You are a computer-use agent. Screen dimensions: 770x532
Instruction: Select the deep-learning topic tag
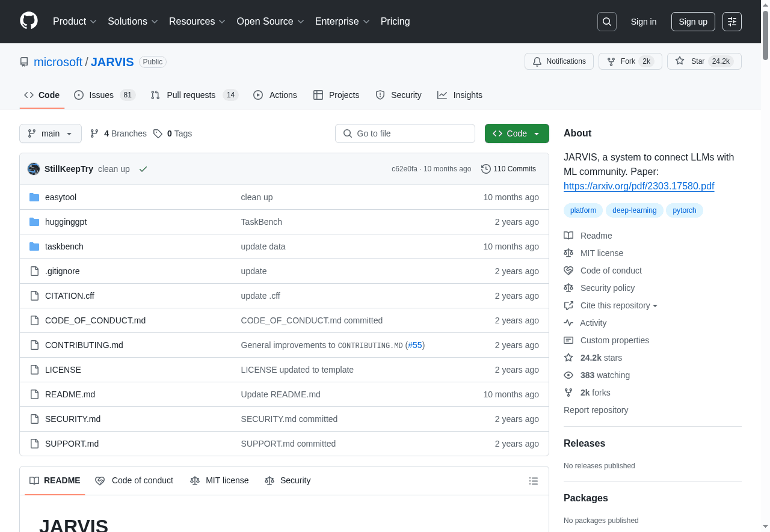point(634,210)
